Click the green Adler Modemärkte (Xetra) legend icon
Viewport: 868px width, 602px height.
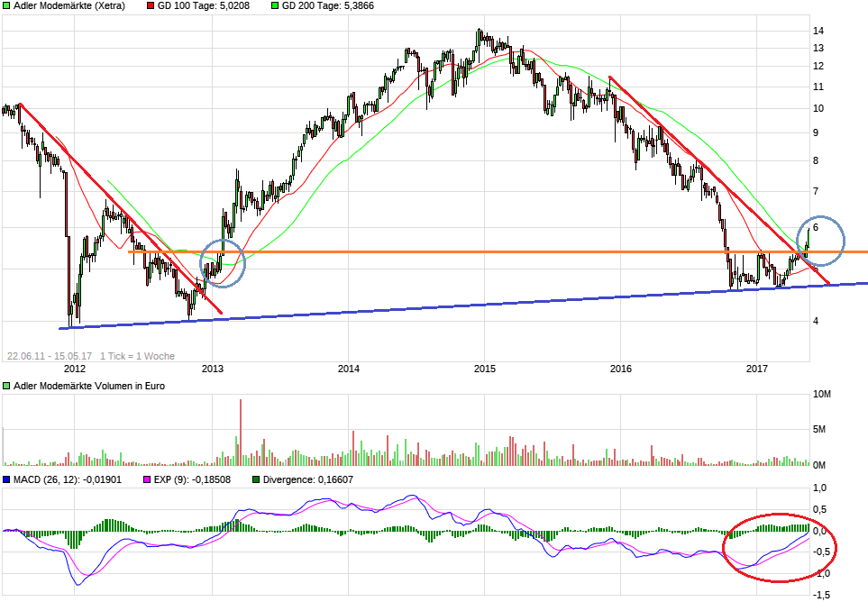click(7, 5)
